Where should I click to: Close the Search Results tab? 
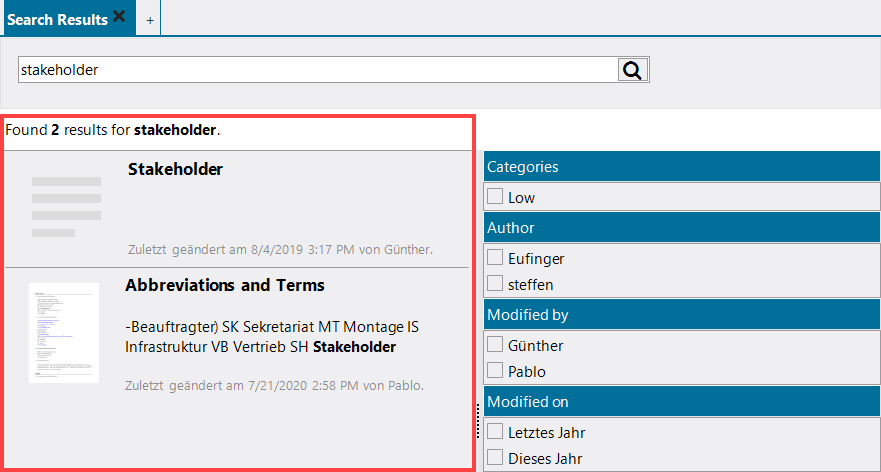tap(120, 17)
